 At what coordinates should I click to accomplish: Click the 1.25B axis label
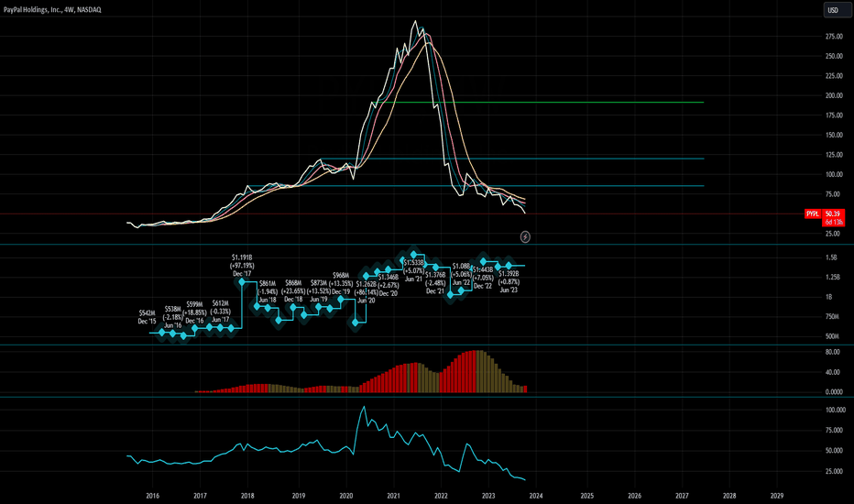pyautogui.click(x=833, y=277)
